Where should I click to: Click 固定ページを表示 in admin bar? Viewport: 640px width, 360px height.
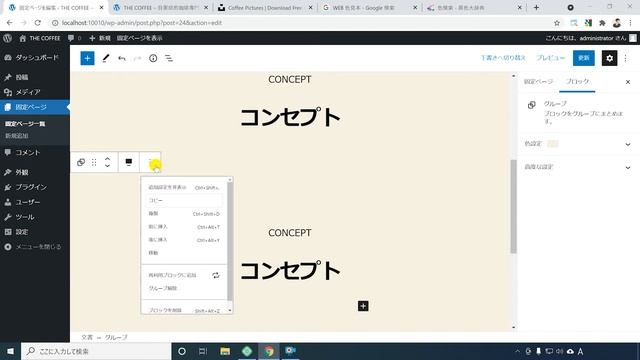[x=140, y=38]
